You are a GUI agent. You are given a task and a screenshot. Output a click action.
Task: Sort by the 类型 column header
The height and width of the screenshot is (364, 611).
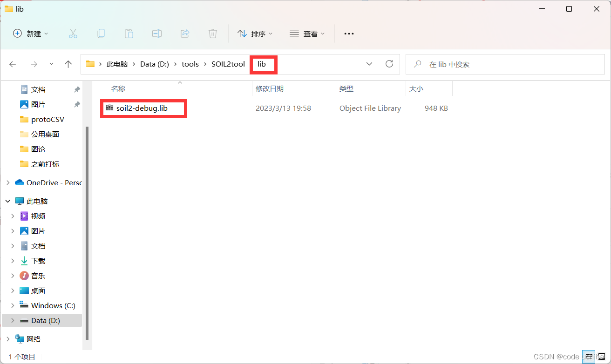(346, 88)
